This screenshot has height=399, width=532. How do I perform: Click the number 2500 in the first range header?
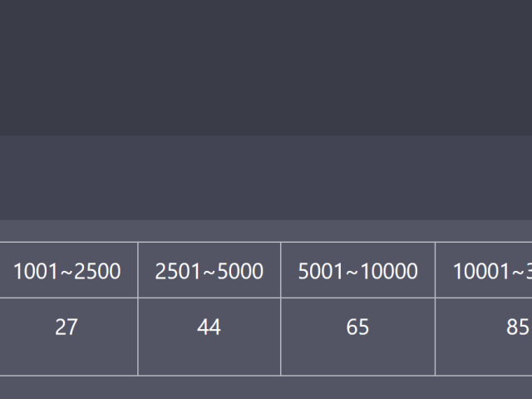click(x=97, y=271)
